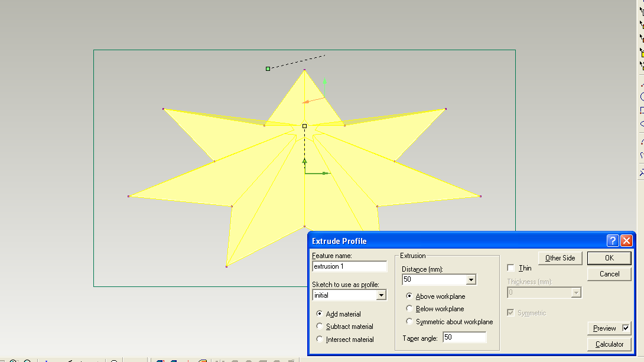
Task: Click the Cancel button
Action: (609, 274)
